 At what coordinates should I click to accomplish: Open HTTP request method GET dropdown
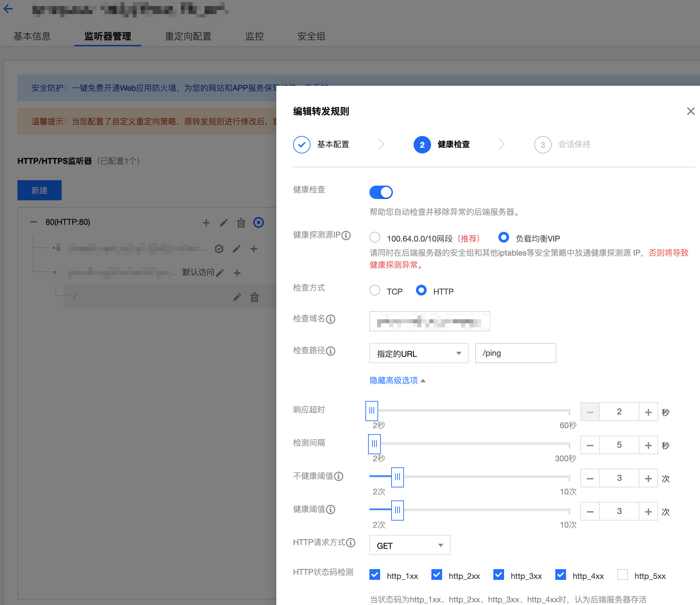410,545
